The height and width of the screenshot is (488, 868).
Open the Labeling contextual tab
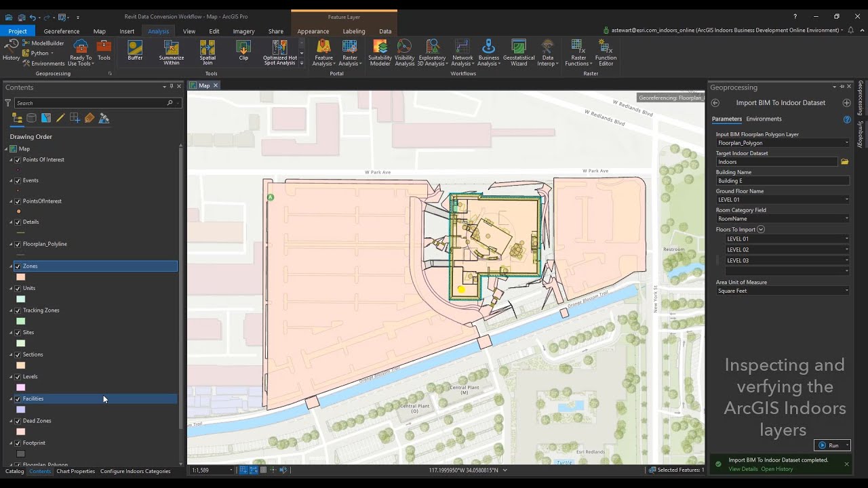[x=354, y=31]
